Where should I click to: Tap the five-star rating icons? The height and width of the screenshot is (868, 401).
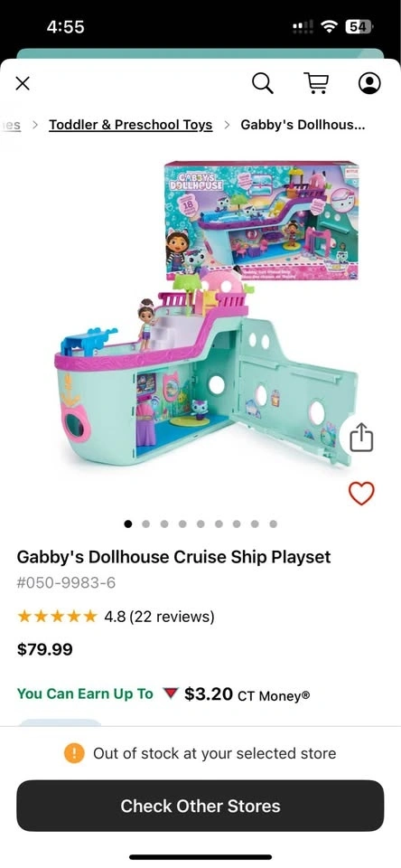(x=57, y=616)
